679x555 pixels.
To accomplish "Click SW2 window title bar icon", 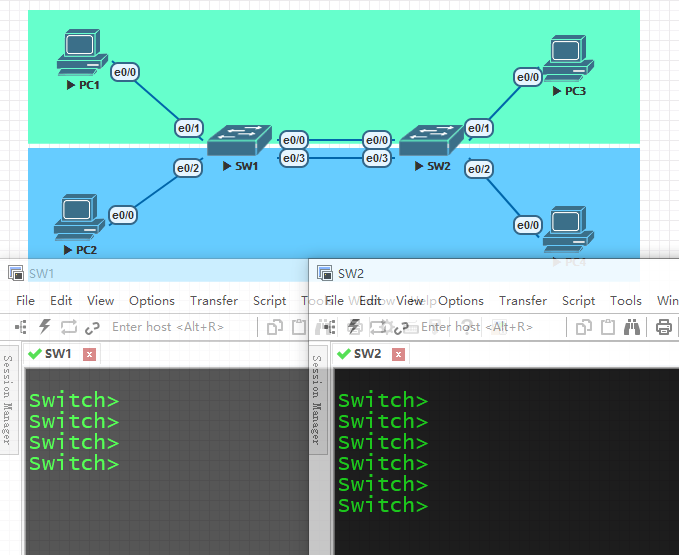I will pyautogui.click(x=325, y=273).
